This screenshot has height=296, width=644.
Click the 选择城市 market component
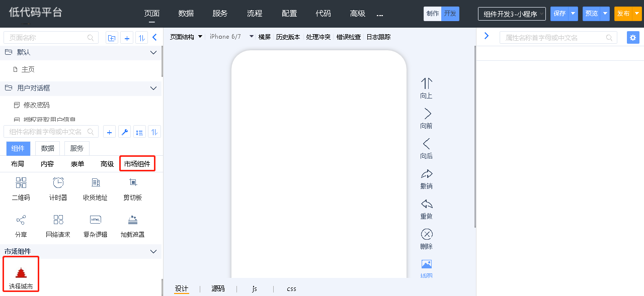coord(21,274)
